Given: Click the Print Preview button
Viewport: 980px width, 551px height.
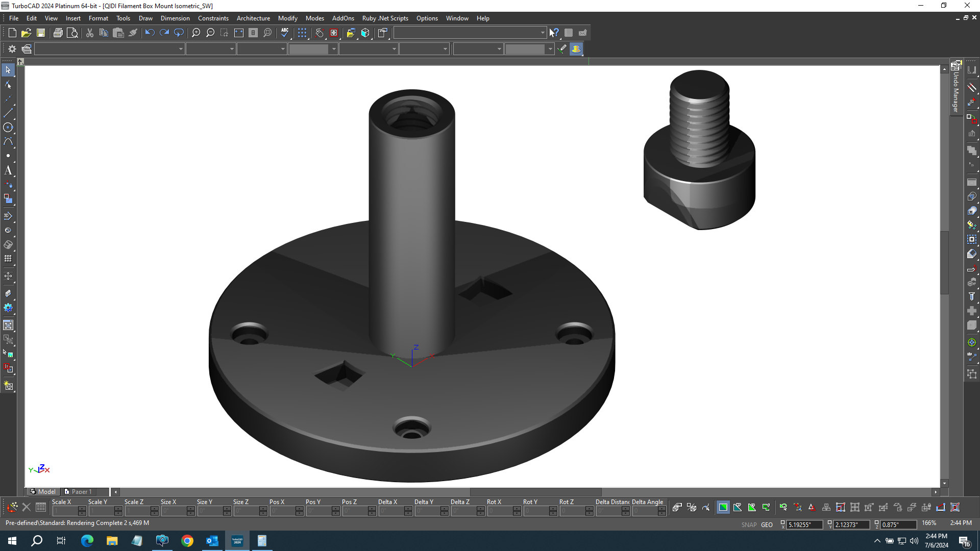Looking at the screenshot, I should click(72, 32).
